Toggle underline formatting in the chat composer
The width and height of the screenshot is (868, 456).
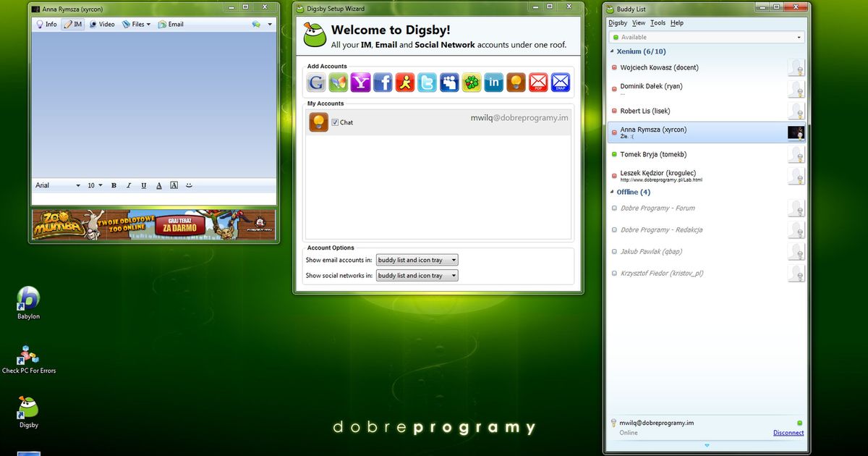(x=143, y=185)
